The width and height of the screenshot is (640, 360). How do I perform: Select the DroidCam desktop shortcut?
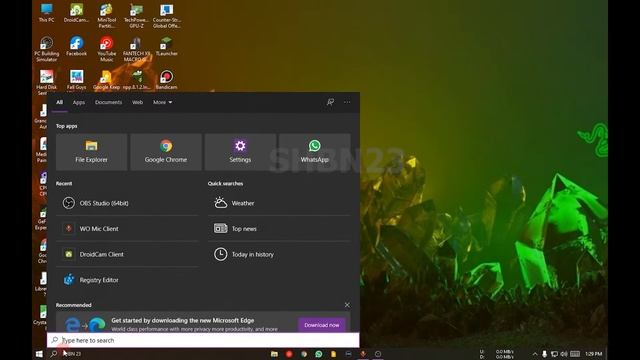76,13
